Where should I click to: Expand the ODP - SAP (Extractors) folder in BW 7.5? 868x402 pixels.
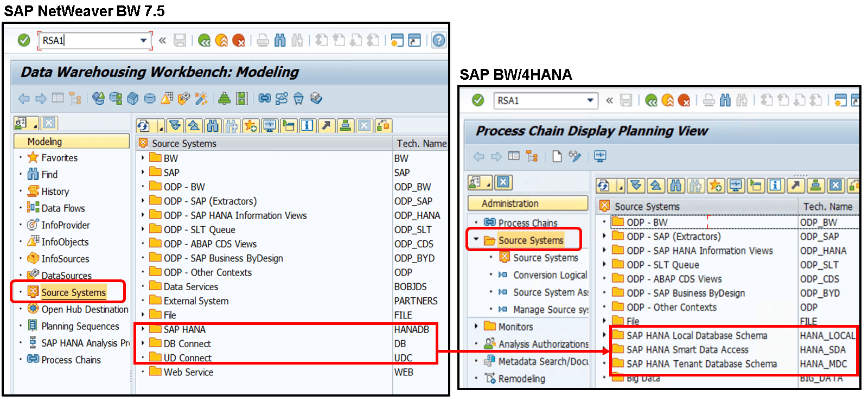coord(143,201)
